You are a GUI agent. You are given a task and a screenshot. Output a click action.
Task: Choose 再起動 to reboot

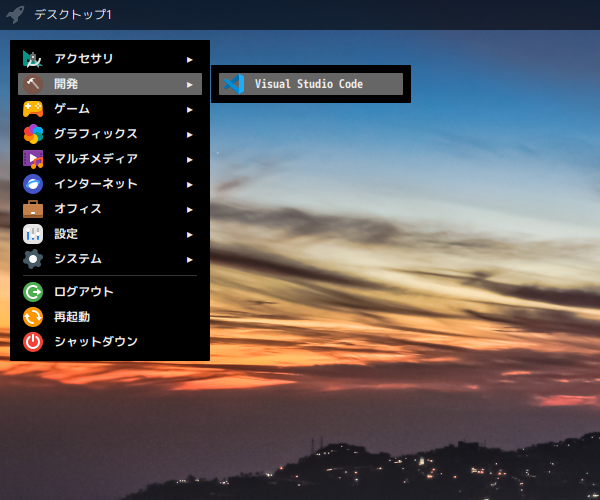(110, 317)
